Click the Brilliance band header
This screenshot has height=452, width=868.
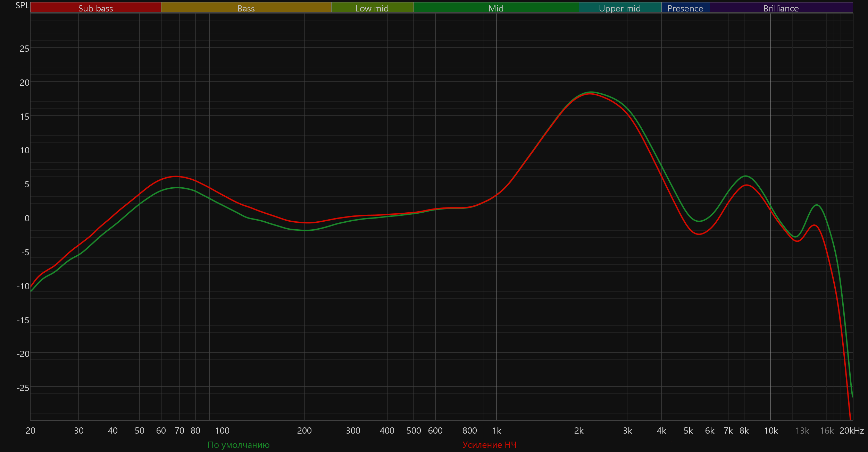781,8
